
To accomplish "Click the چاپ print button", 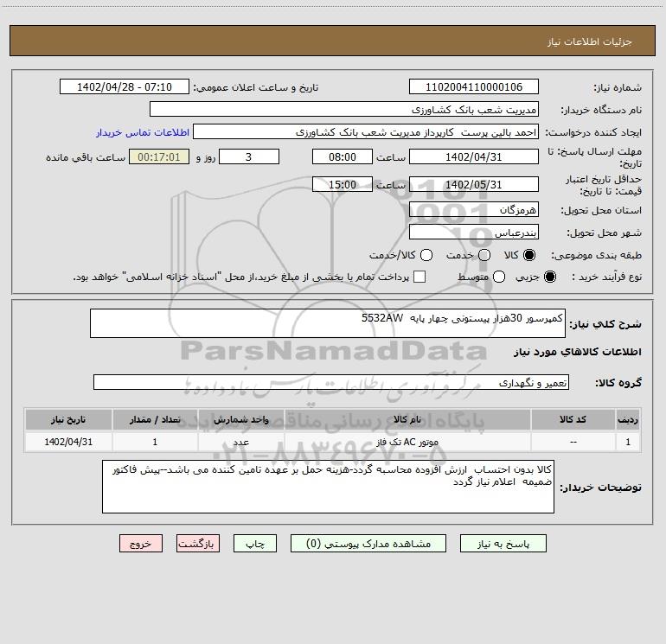I will (255, 544).
